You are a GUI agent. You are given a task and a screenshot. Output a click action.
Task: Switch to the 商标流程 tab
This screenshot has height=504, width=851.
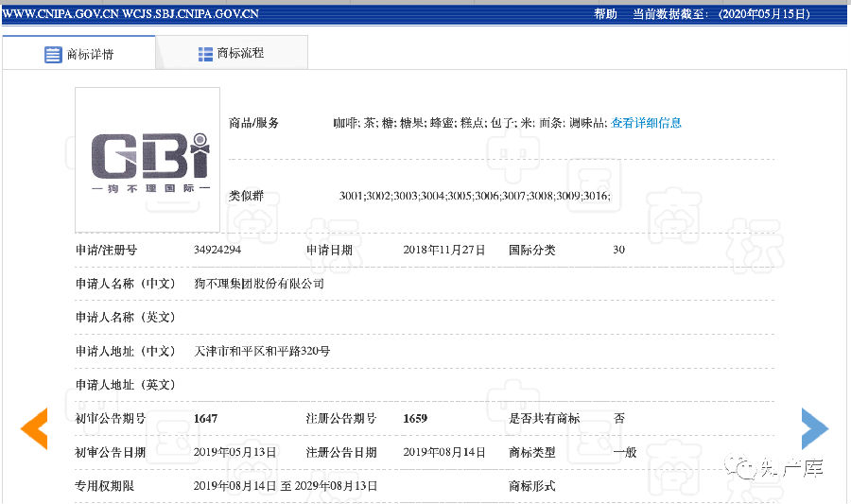232,53
